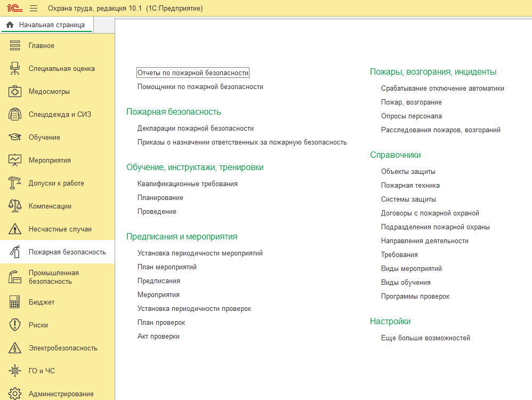Open the hamburger main menu icon

point(33,8)
